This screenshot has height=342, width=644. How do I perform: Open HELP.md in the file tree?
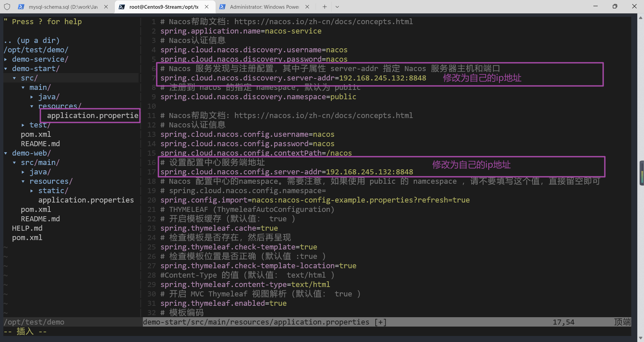click(x=27, y=228)
